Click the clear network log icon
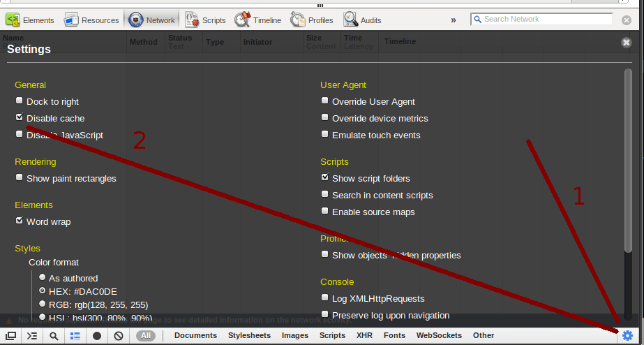The height and width of the screenshot is (345, 644). coord(119,335)
